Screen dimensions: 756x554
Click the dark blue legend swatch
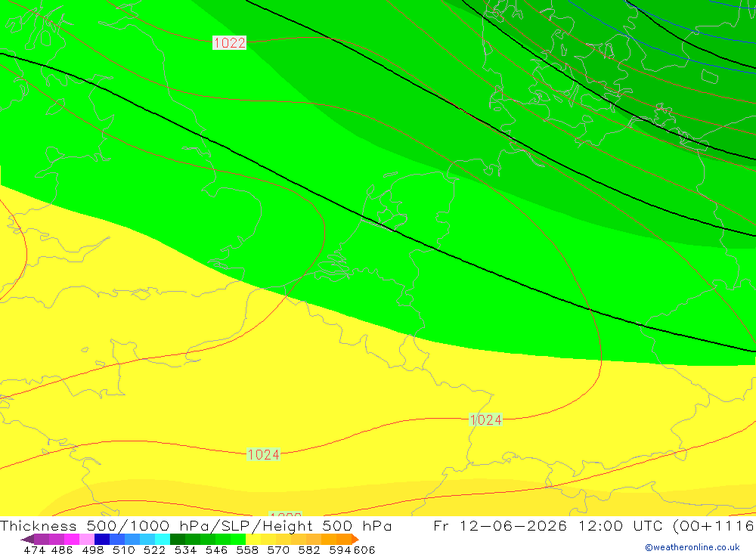[102, 539]
